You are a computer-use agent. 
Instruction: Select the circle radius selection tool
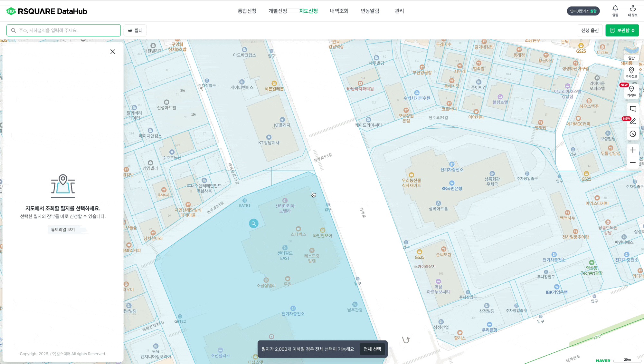tap(633, 134)
